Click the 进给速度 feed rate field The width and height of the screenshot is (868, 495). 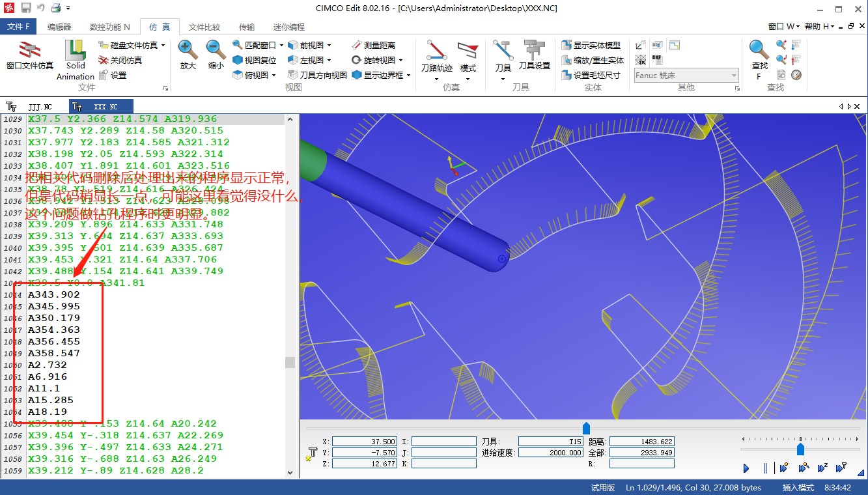click(550, 453)
